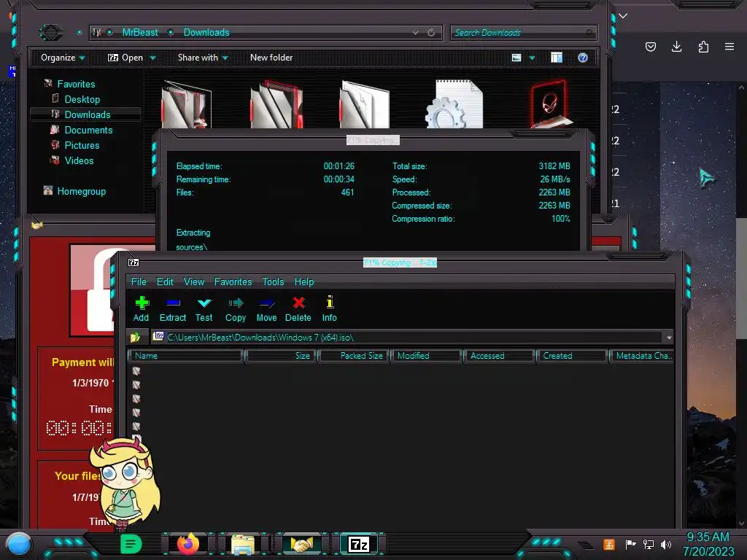Click Firefox extensions puzzle icon
The image size is (747, 560).
[703, 46]
